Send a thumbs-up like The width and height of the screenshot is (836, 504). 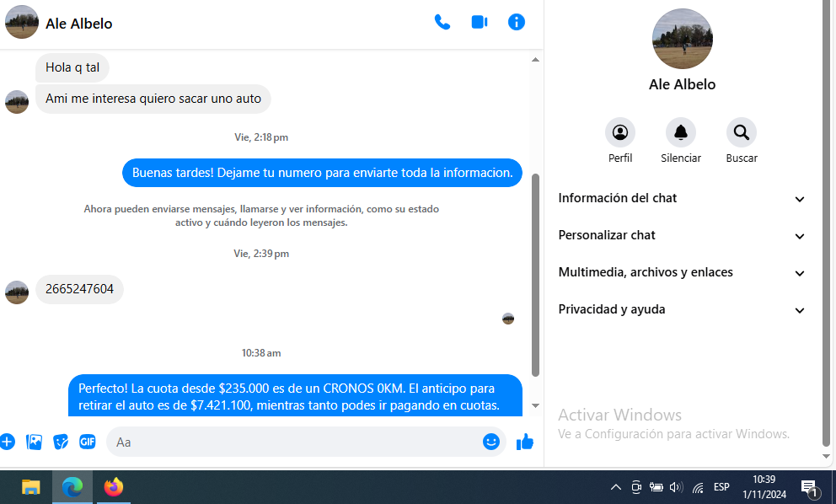[525, 442]
